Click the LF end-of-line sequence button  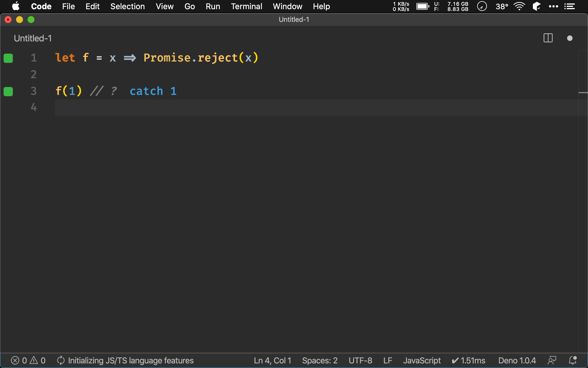tap(387, 360)
